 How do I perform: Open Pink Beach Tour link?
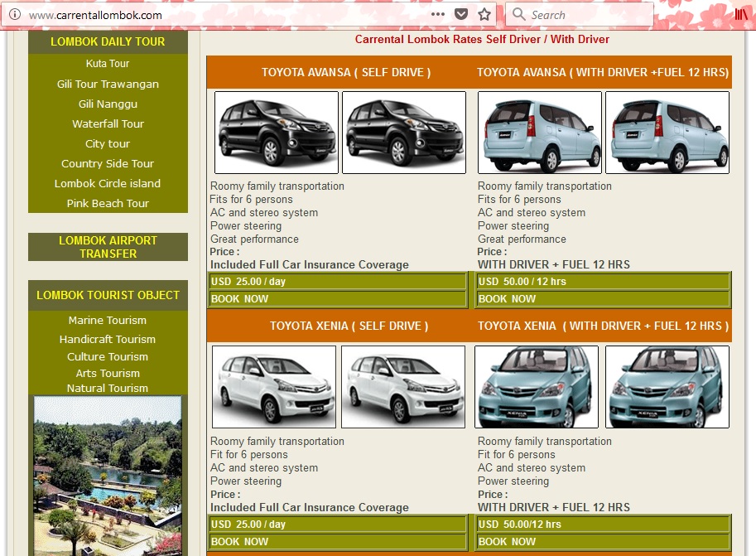tap(108, 203)
